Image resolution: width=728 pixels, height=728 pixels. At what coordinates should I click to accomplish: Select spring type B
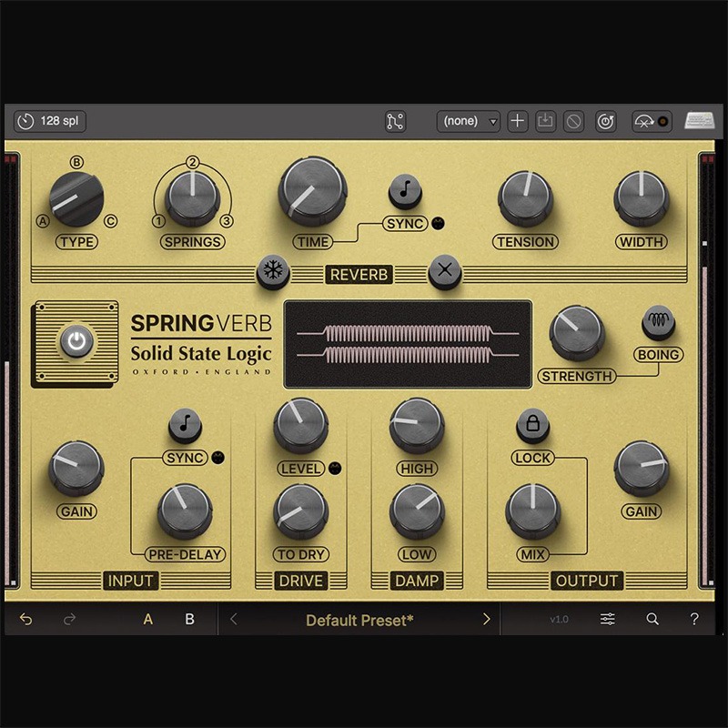pos(76,162)
